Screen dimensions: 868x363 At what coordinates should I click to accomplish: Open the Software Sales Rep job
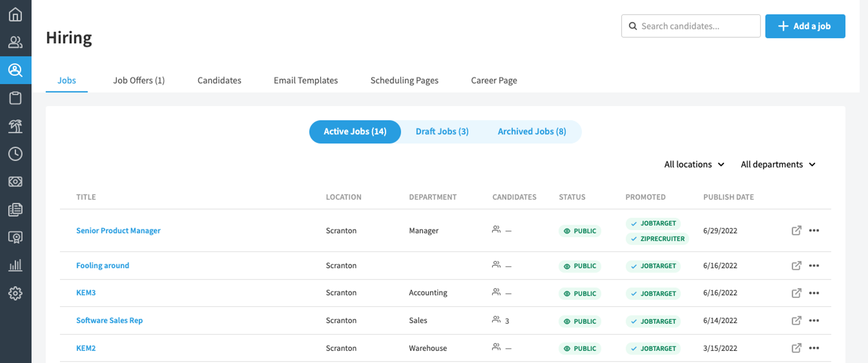click(x=109, y=320)
